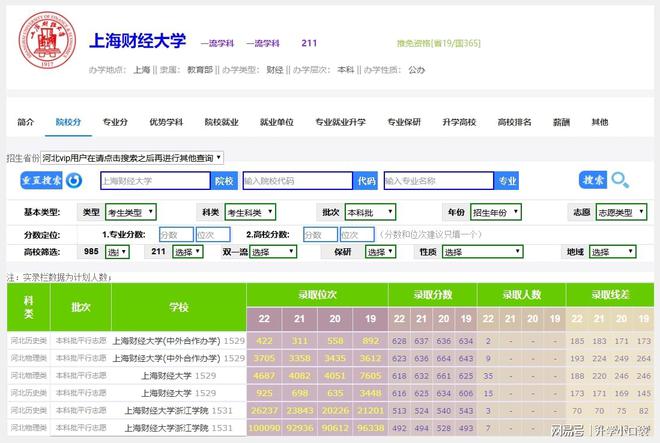Click the Shanghai University of Finance logo
The width and height of the screenshot is (660, 443).
click(47, 40)
